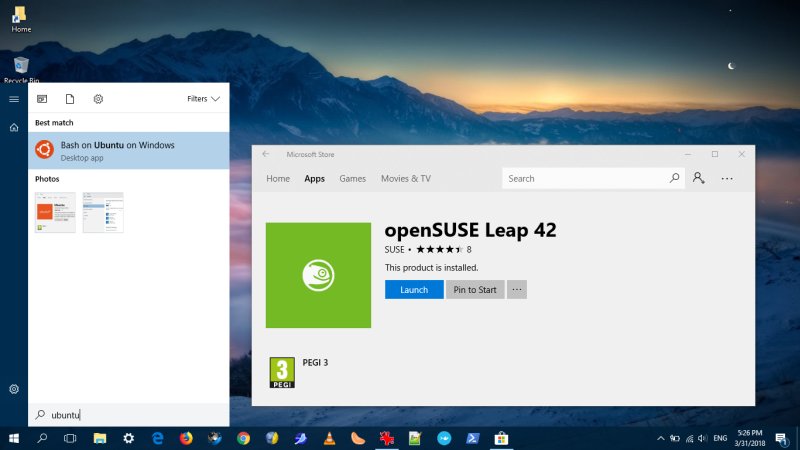Image resolution: width=800 pixels, height=450 pixels.
Task: Click the volume icon in system tray
Action: pyautogui.click(x=703, y=438)
